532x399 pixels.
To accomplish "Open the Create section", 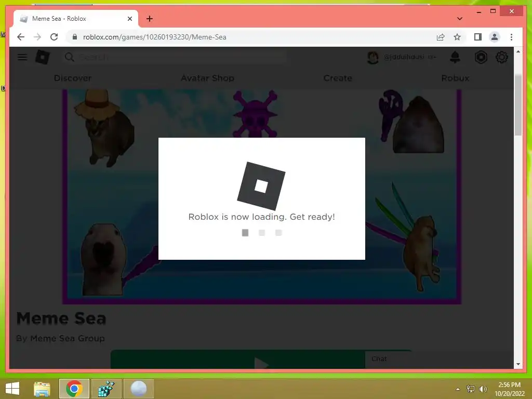I will 338,78.
